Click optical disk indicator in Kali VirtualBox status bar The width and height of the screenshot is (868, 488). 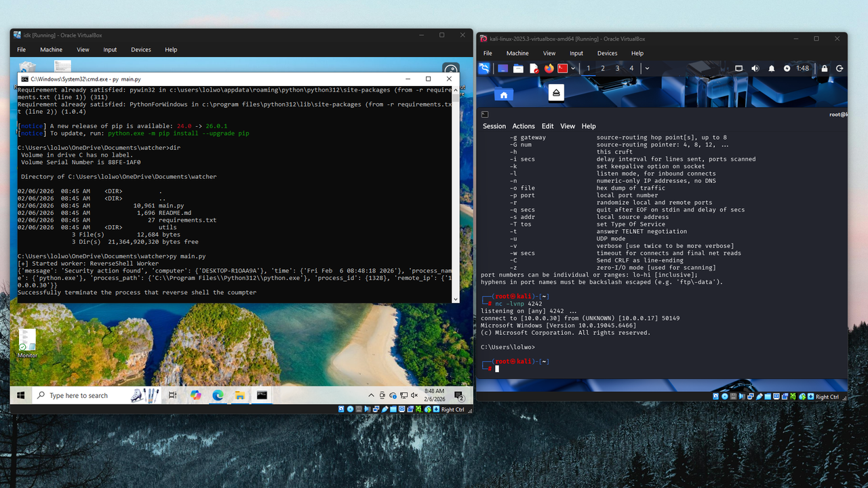(725, 396)
